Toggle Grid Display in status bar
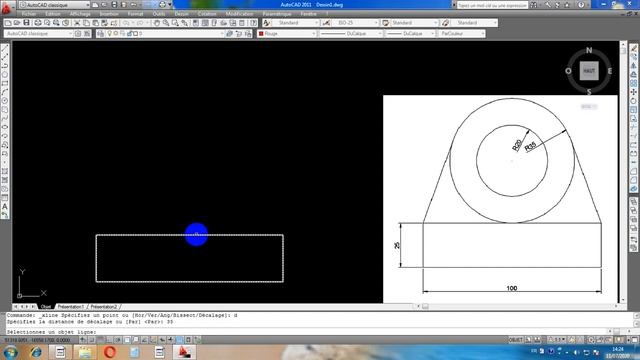The width and height of the screenshot is (640, 360). 101,340
